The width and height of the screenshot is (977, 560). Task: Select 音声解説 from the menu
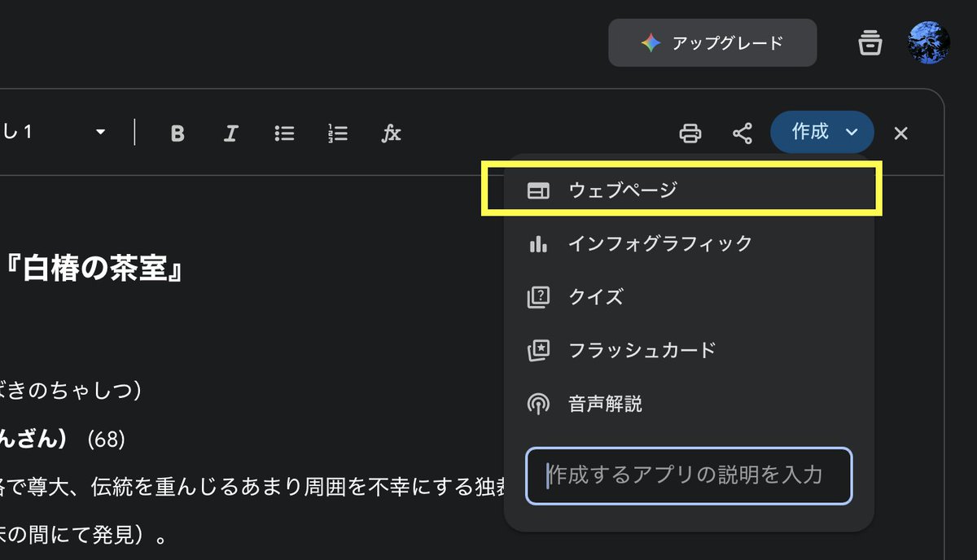click(x=689, y=404)
